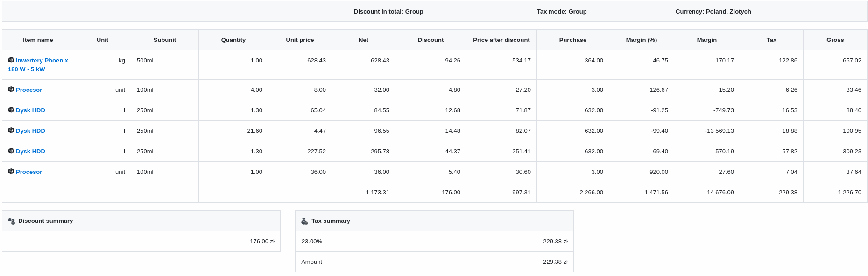Select the discount value 44.37

(x=452, y=152)
